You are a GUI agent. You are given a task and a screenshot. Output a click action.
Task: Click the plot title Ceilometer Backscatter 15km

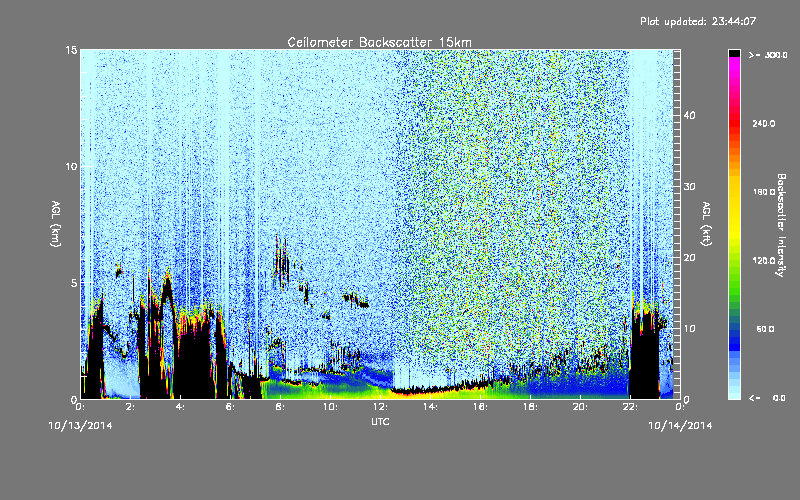click(x=379, y=42)
